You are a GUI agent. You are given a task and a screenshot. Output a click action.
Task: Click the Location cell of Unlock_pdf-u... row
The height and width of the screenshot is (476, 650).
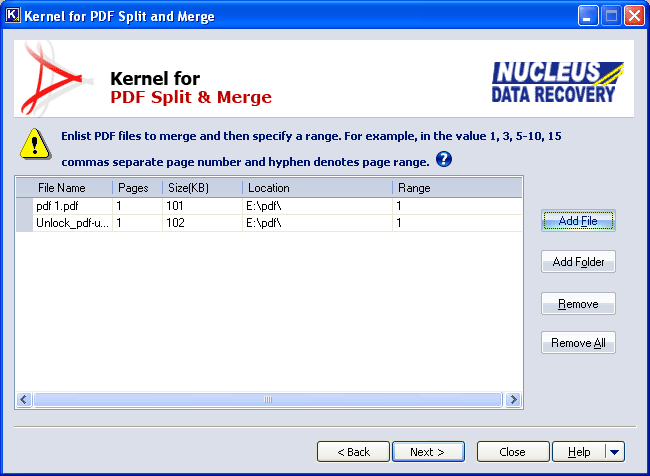(x=317, y=223)
